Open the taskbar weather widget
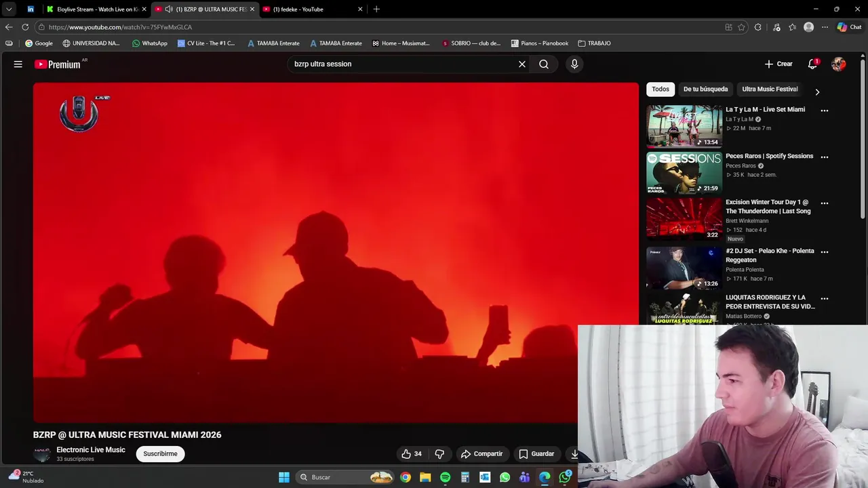Viewport: 868px width, 488px height. [26, 477]
